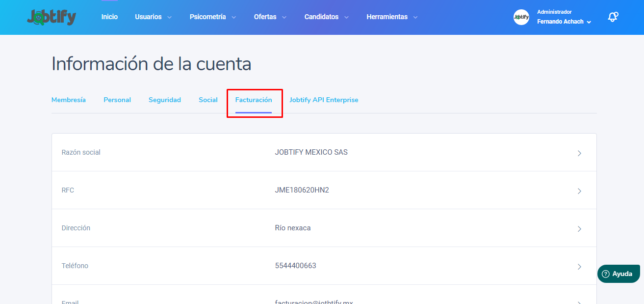Click the Información de la cuenta heading

(152, 64)
